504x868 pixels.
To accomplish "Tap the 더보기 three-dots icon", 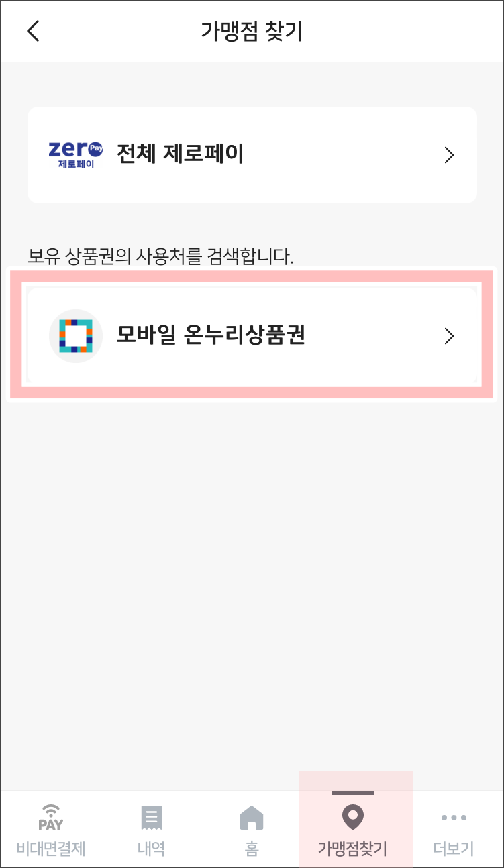I will (454, 817).
